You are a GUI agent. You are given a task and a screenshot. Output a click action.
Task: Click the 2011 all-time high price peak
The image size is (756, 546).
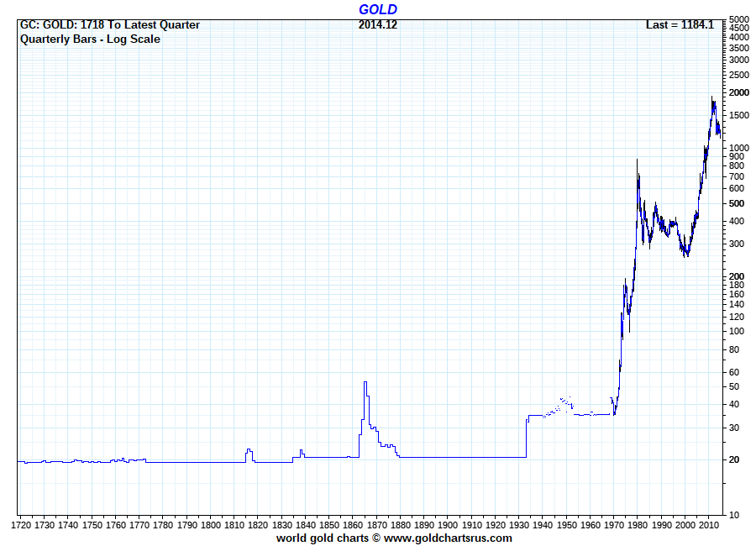coord(711,97)
